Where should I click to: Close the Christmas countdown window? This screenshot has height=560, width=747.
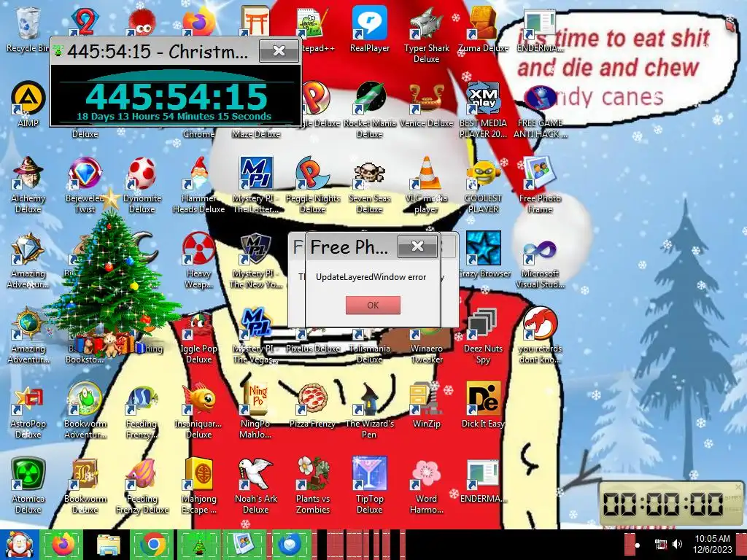click(x=279, y=50)
